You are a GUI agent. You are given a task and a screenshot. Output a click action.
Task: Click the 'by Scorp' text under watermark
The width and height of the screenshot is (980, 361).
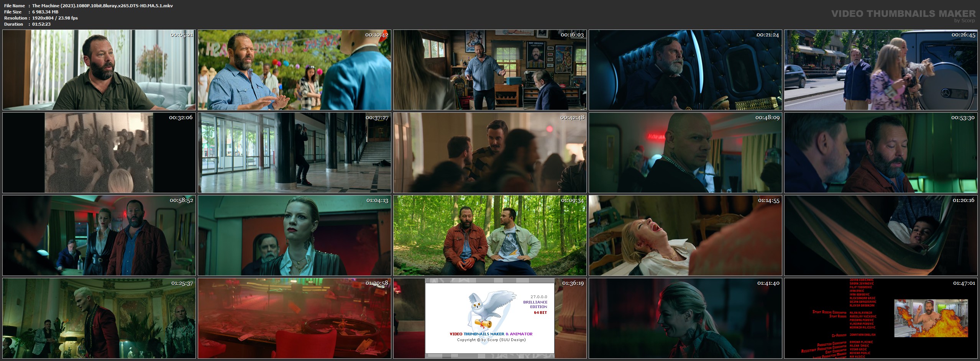point(964,21)
